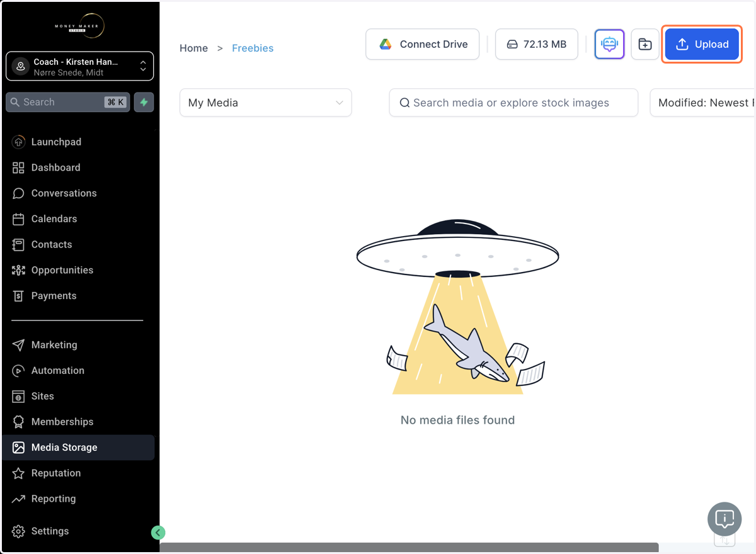The image size is (756, 554).
Task: Click the sidebar Search box
Action: pos(68,102)
